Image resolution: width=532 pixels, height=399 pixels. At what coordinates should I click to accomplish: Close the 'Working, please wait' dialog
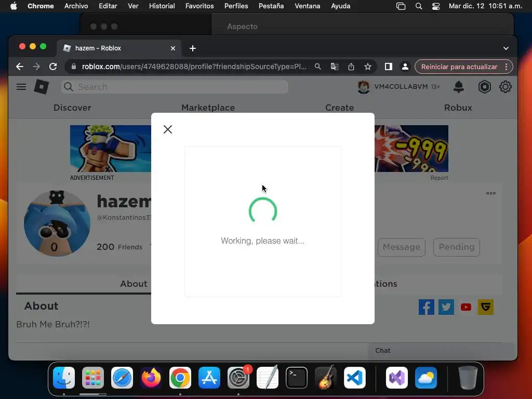pyautogui.click(x=168, y=129)
